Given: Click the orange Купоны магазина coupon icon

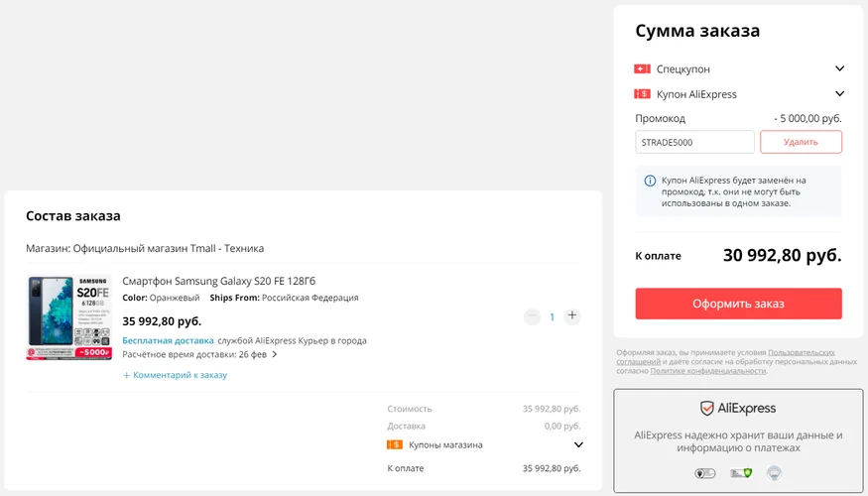Looking at the screenshot, I should [x=395, y=444].
